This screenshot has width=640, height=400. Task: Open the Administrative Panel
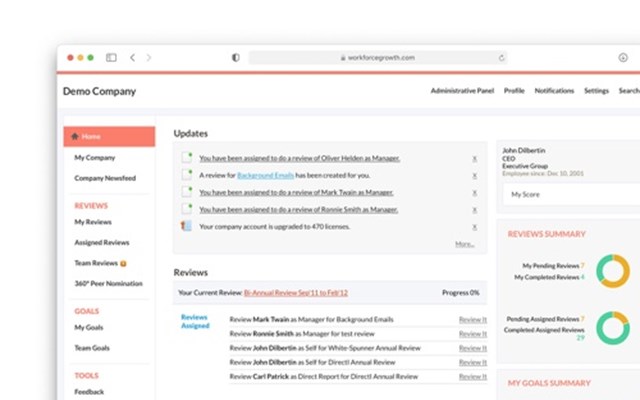pyautogui.click(x=462, y=91)
